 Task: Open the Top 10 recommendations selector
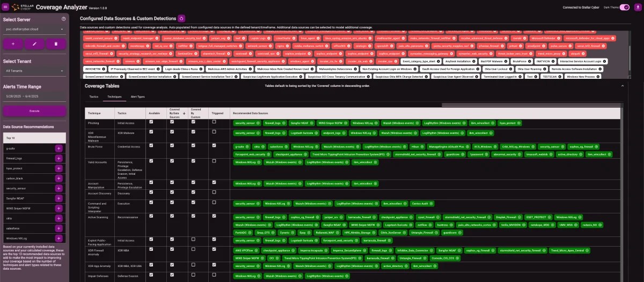point(34,138)
